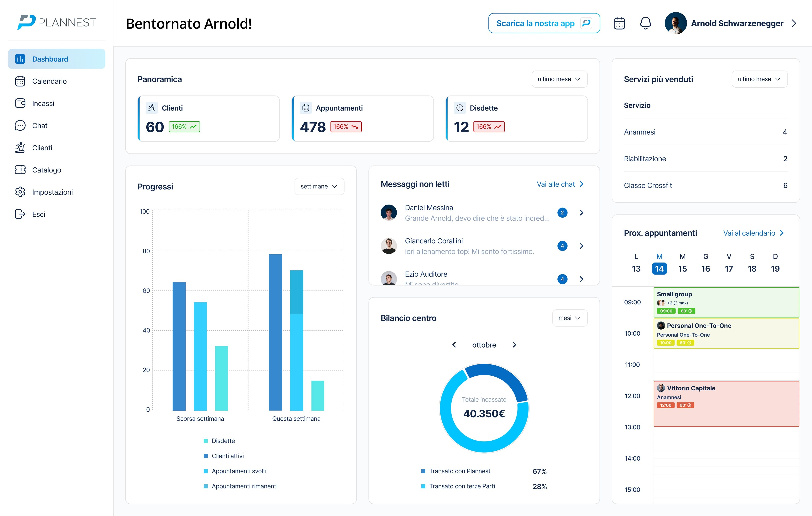Select Calendario in the sidebar menu
812x516 pixels.
[x=49, y=81]
